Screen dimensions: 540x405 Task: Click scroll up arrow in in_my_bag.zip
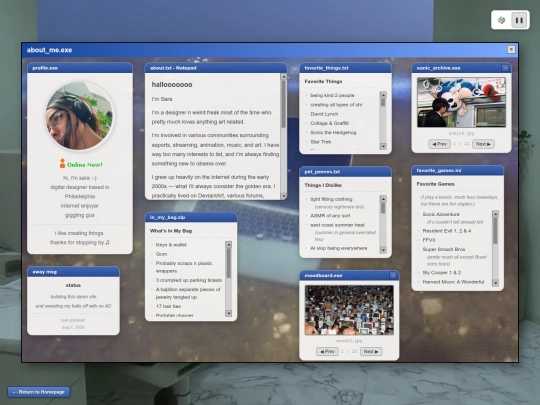(228, 244)
